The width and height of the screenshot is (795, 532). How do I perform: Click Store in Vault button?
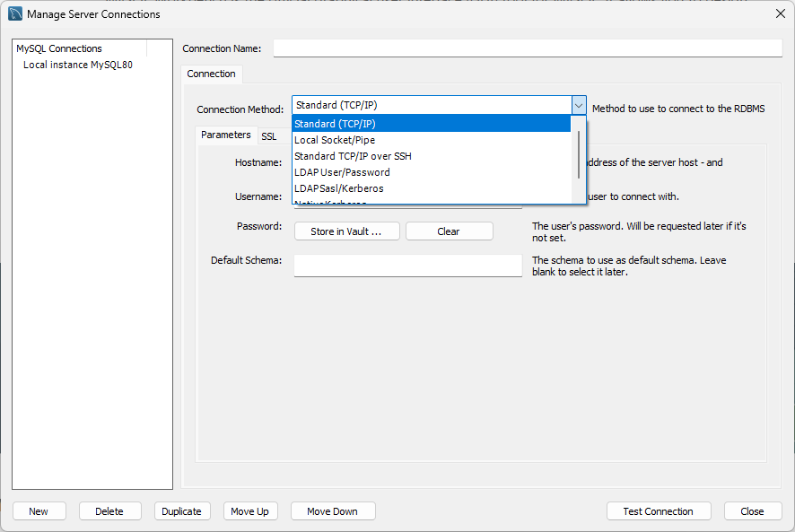346,231
